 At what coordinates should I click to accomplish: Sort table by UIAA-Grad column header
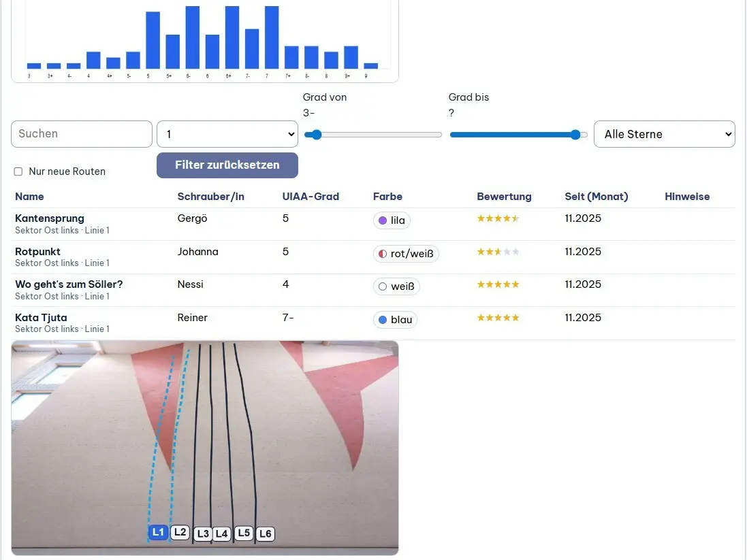tap(311, 197)
